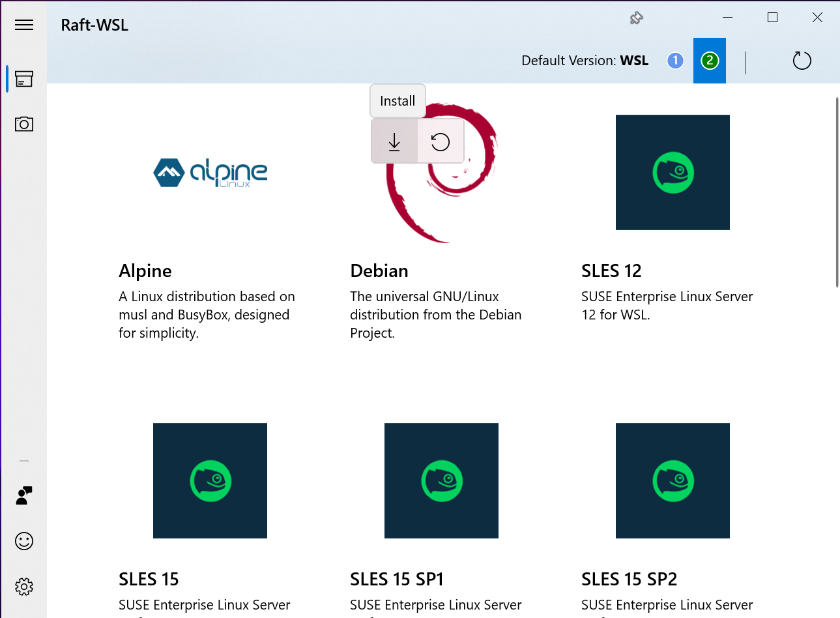Refresh the distribution list
This screenshot has height=618, width=840.
[x=802, y=61]
